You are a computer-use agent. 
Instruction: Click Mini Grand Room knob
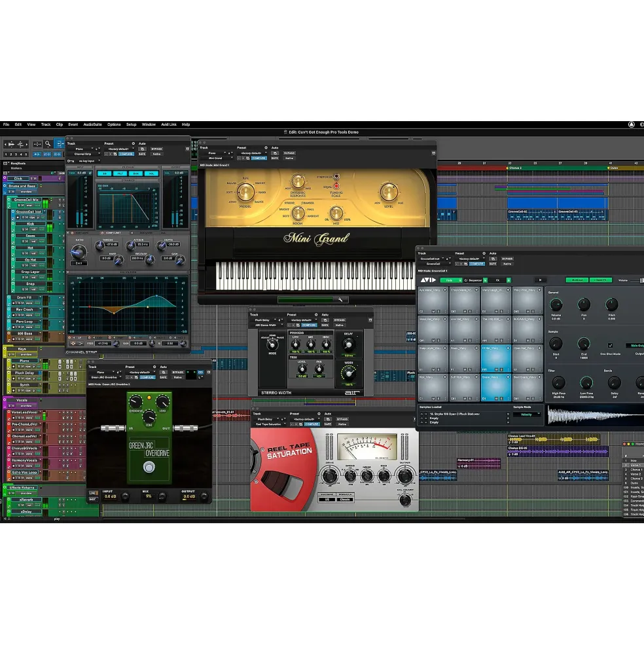click(x=298, y=213)
